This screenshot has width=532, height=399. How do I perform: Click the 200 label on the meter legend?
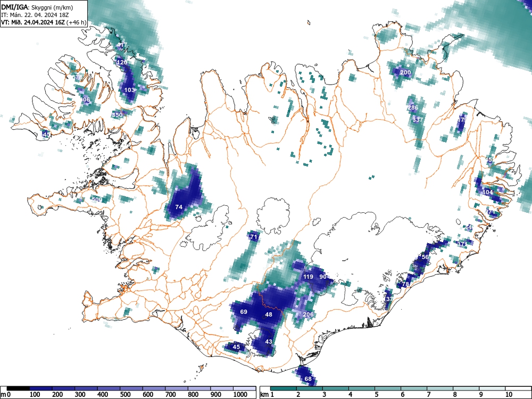57,395
